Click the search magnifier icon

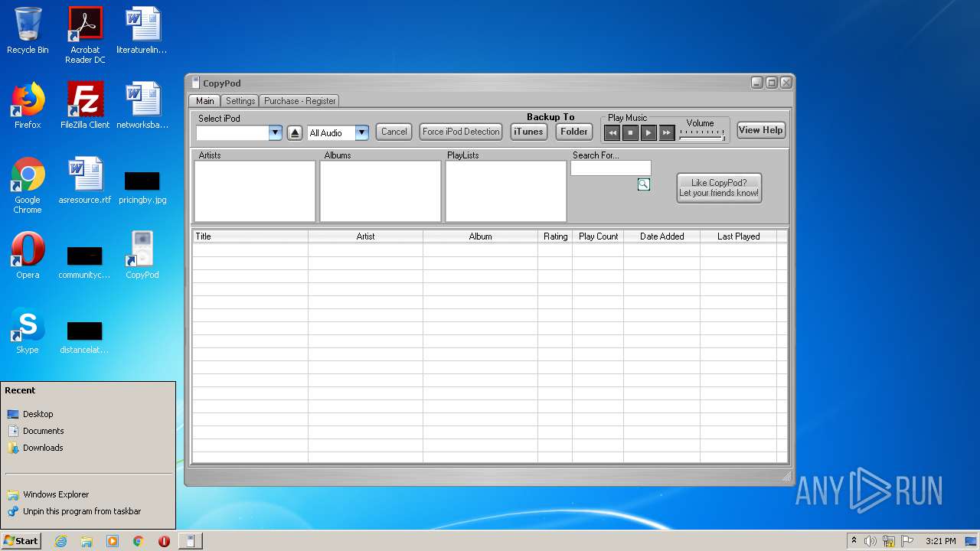(644, 184)
